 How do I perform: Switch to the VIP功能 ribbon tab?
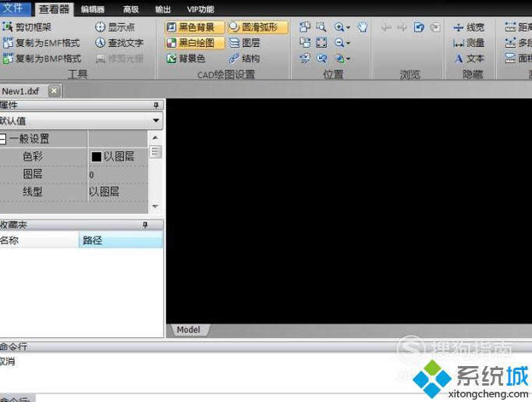click(200, 9)
